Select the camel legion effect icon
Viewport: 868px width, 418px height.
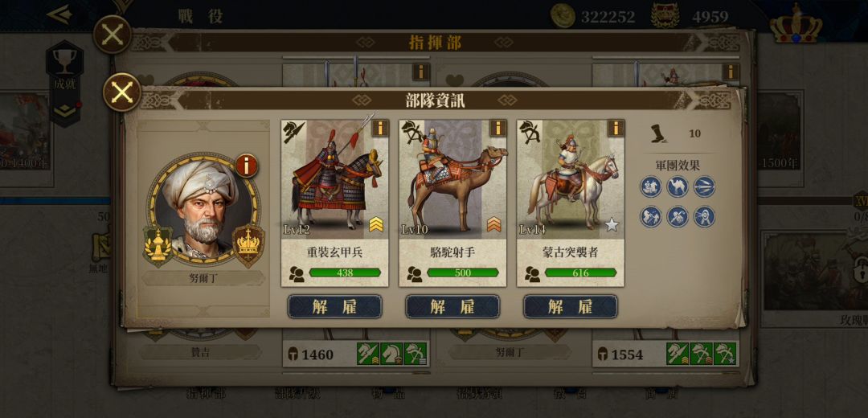click(x=678, y=186)
